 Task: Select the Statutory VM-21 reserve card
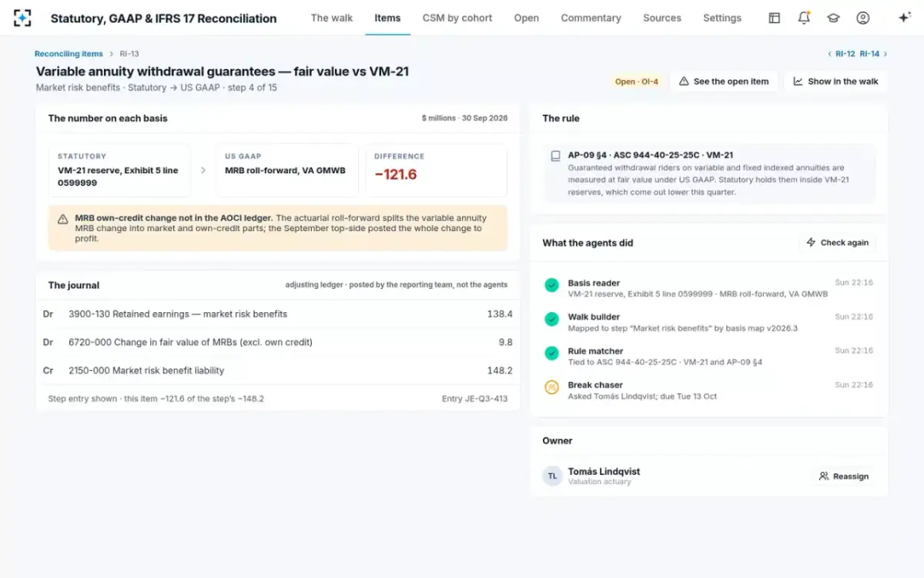pyautogui.click(x=119, y=170)
